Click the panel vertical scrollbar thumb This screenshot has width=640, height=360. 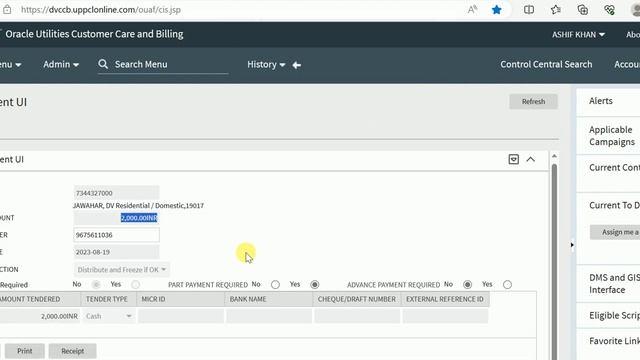[x=554, y=261]
